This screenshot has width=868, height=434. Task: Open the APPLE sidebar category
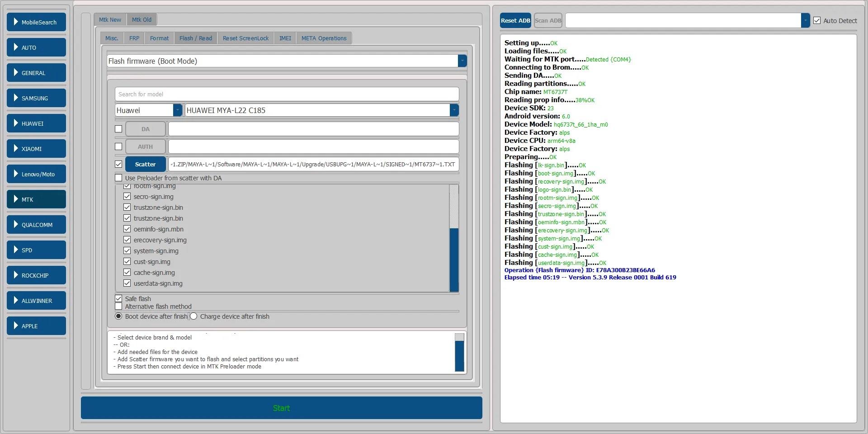[36, 326]
